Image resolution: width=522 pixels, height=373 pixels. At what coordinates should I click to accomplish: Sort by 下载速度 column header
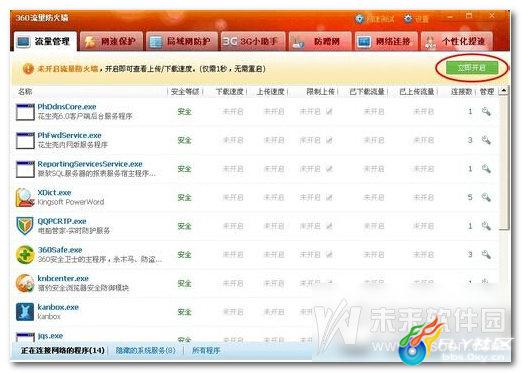(x=230, y=91)
